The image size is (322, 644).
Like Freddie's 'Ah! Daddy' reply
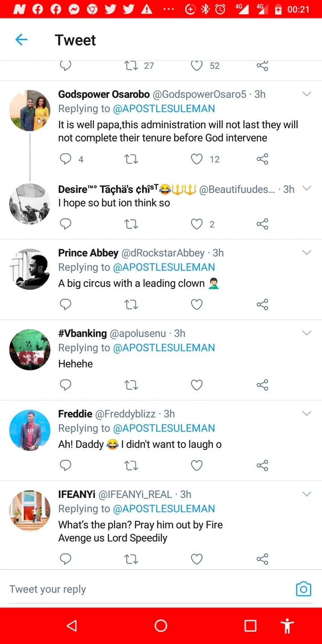[x=197, y=466]
